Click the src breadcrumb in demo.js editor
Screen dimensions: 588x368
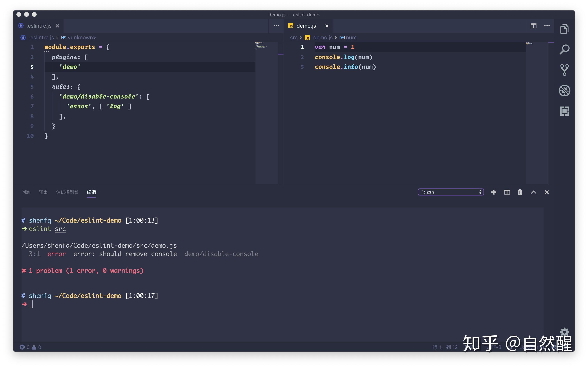point(293,37)
